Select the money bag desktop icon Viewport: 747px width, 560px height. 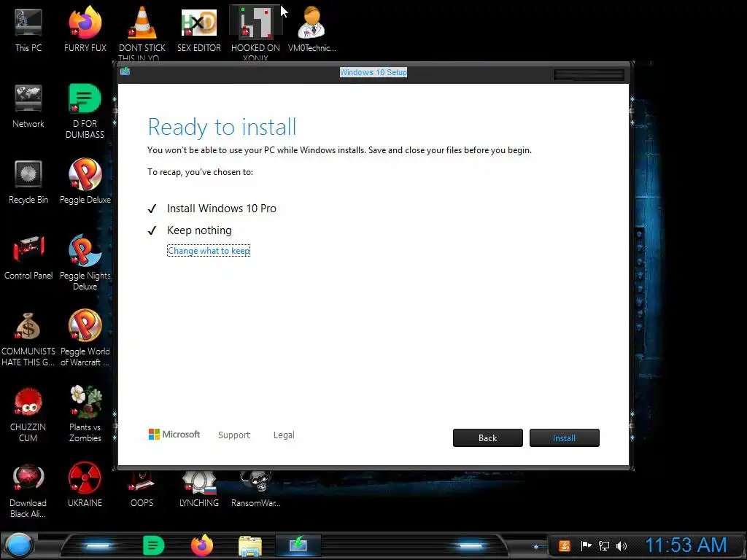point(28,339)
